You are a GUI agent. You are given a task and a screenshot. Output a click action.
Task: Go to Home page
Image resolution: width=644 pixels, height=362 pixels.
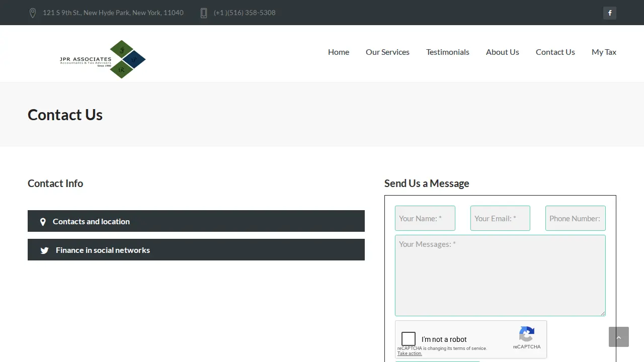coord(339,52)
